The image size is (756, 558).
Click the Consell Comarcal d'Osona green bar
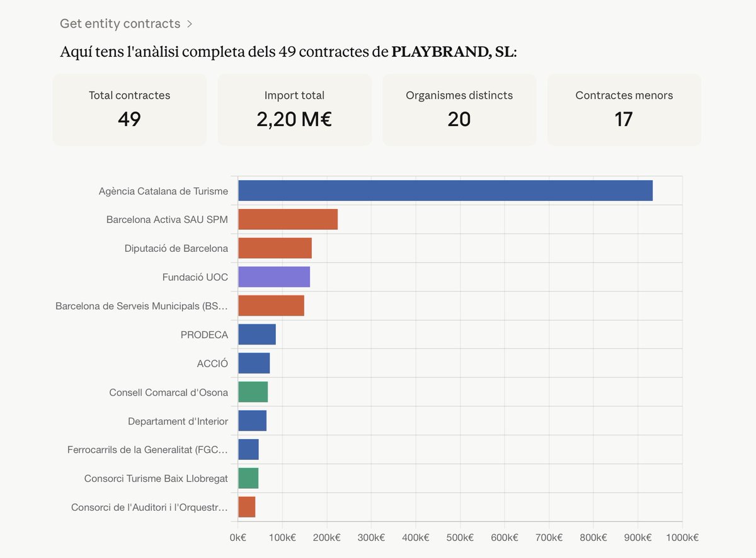(252, 392)
